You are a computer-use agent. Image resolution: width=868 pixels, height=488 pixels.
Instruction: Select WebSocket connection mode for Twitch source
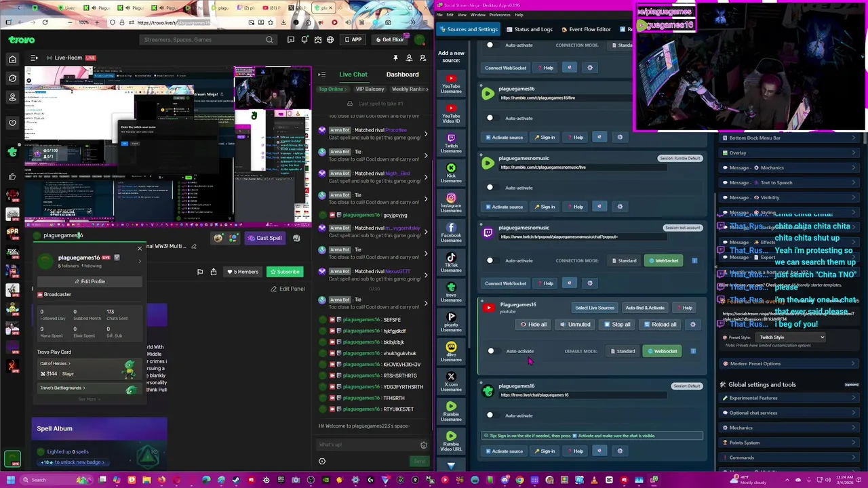(663, 260)
